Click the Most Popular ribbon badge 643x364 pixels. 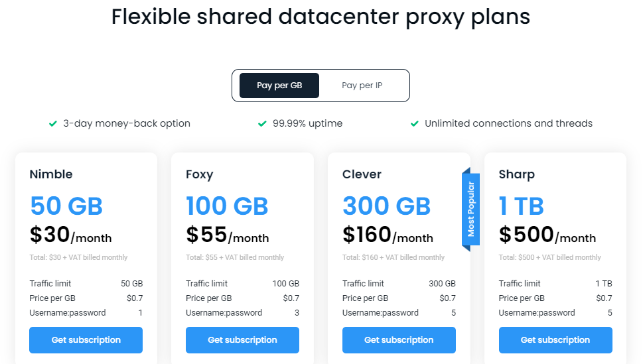[470, 209]
